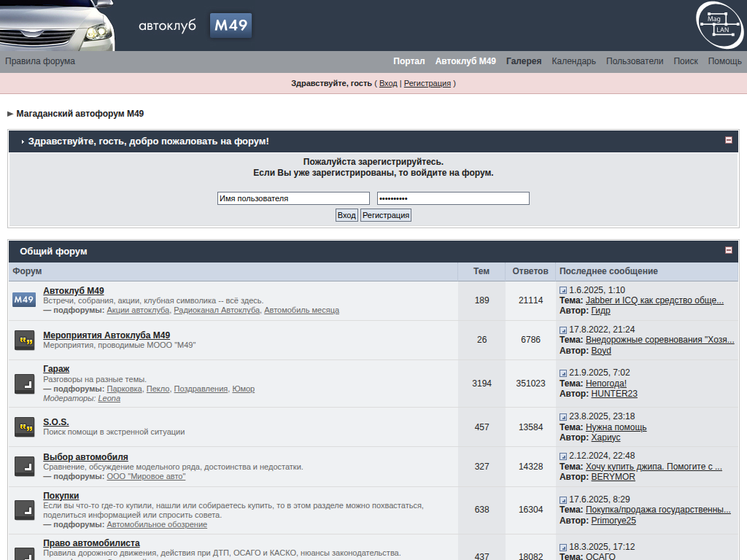Image resolution: width=747 pixels, height=560 pixels.
Task: Open the Галерея menu item
Action: (524, 61)
